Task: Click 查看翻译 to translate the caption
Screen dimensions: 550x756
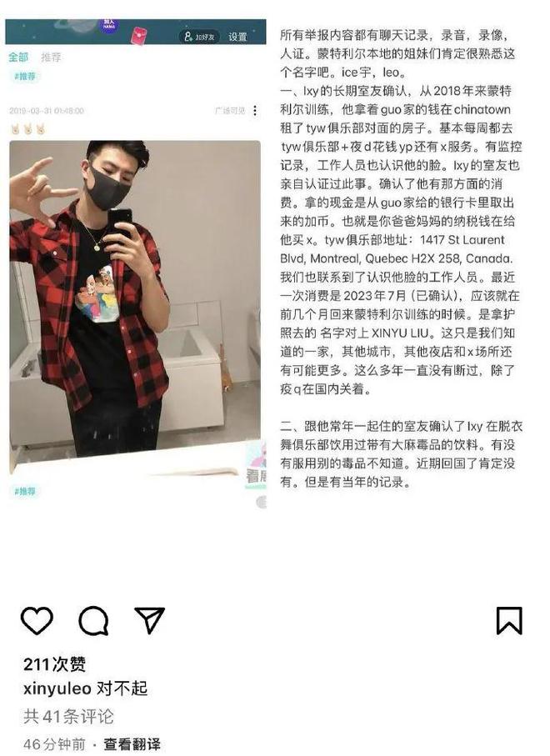Action: 132,744
